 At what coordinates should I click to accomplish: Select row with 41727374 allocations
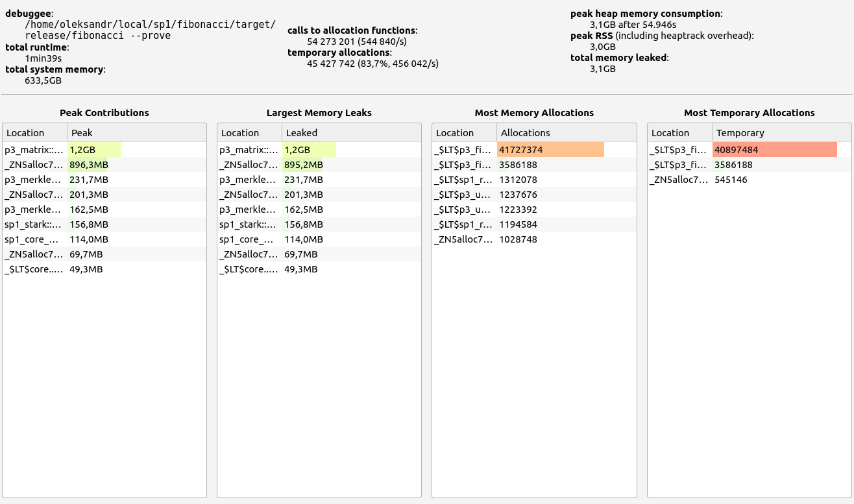tap(520, 150)
